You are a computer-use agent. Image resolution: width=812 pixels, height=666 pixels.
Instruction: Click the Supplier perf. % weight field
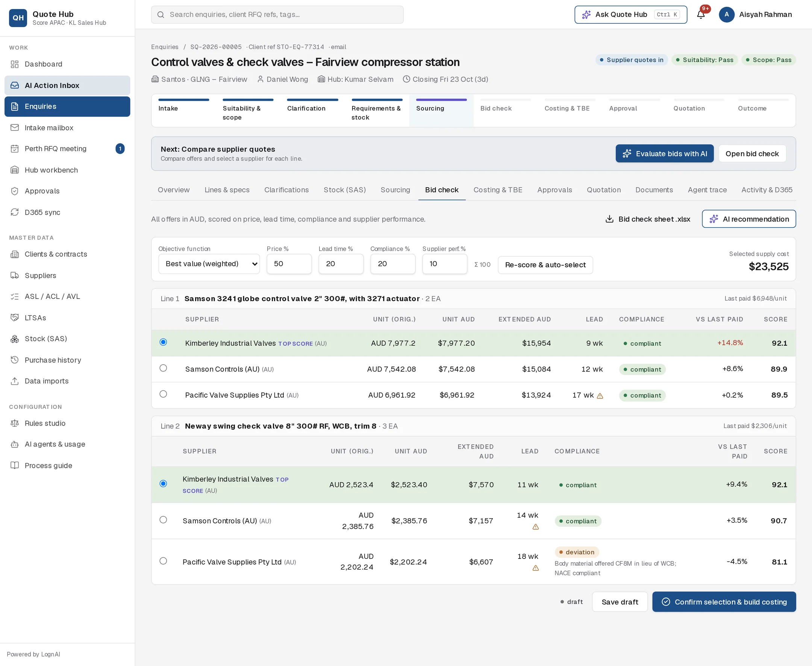click(445, 264)
